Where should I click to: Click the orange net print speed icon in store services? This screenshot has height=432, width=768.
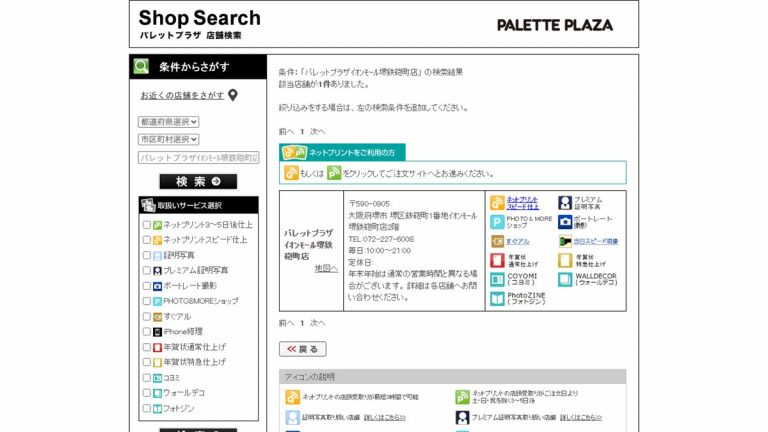coord(497,203)
